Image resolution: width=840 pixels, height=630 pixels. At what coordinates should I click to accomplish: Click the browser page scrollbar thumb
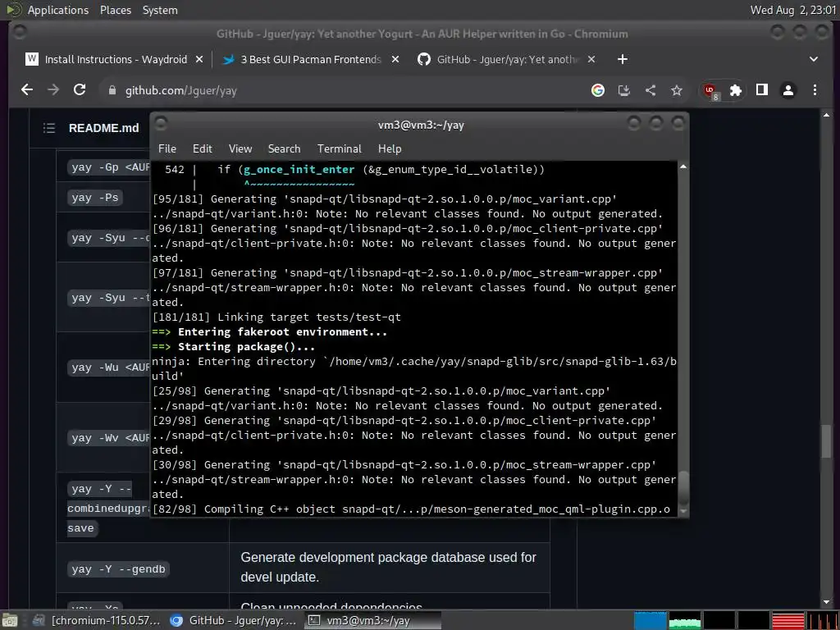tap(825, 441)
